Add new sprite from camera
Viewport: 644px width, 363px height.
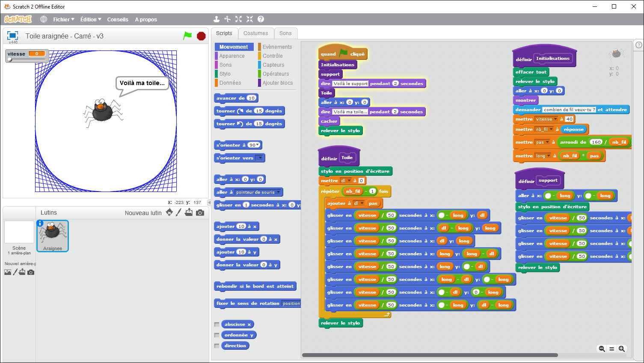(200, 212)
